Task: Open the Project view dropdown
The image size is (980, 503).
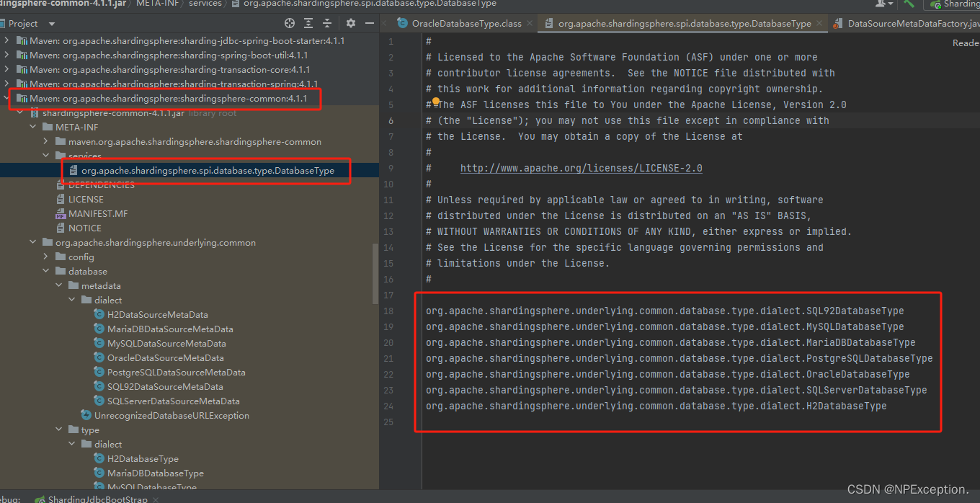Action: [52, 24]
